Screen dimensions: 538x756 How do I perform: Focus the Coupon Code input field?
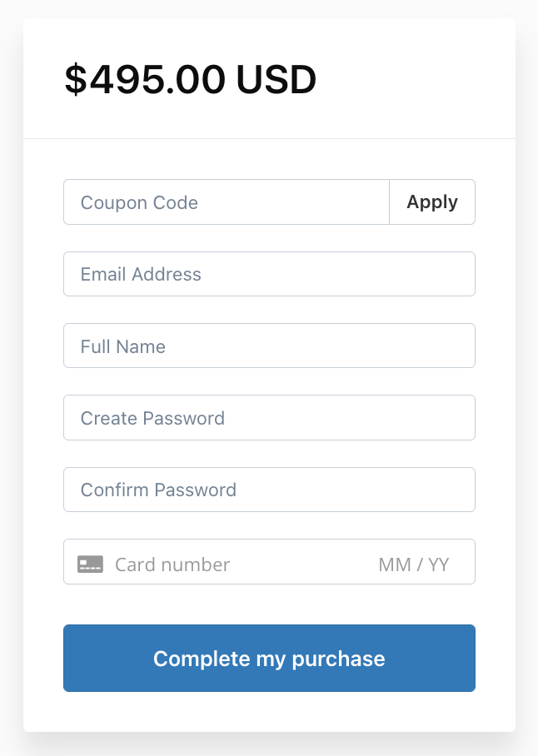pyautogui.click(x=226, y=202)
